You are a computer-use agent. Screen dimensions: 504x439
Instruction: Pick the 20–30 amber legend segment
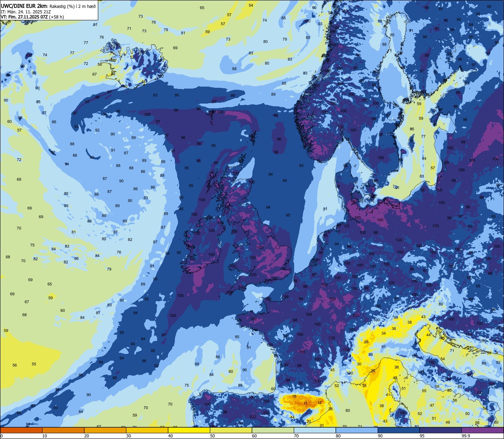tap(105, 430)
